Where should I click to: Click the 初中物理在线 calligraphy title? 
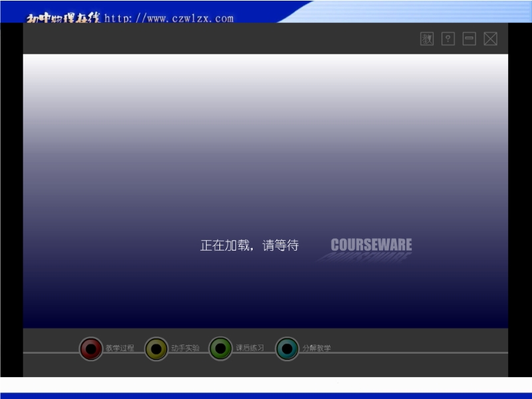pos(63,18)
